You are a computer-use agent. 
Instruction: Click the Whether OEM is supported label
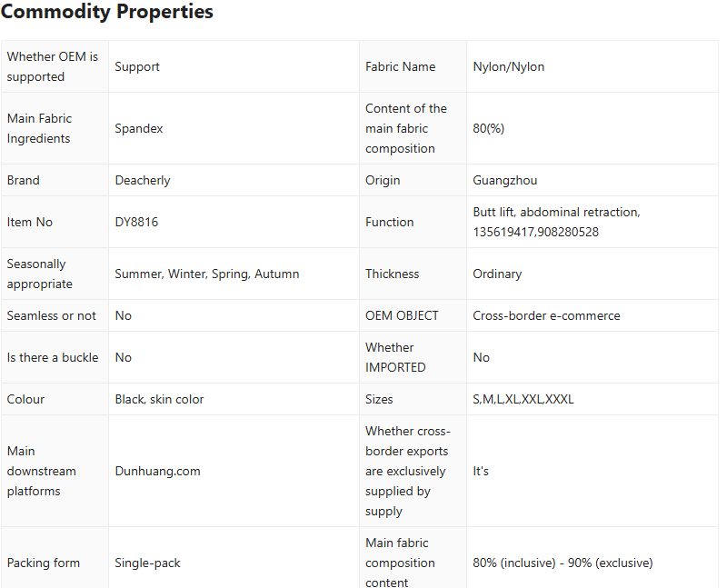(x=53, y=66)
